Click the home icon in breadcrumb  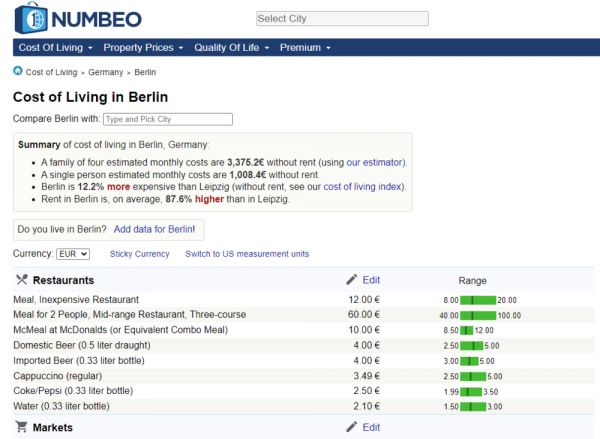17,71
